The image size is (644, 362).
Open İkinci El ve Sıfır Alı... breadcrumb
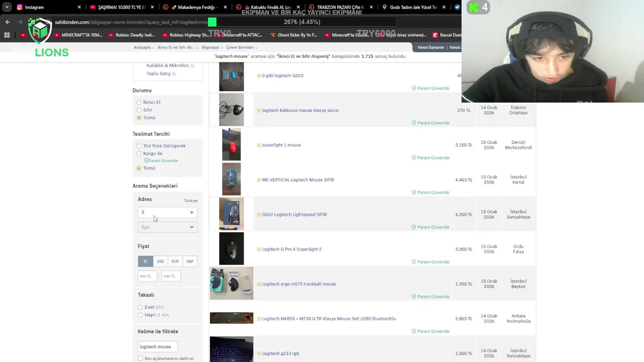[x=176, y=47]
